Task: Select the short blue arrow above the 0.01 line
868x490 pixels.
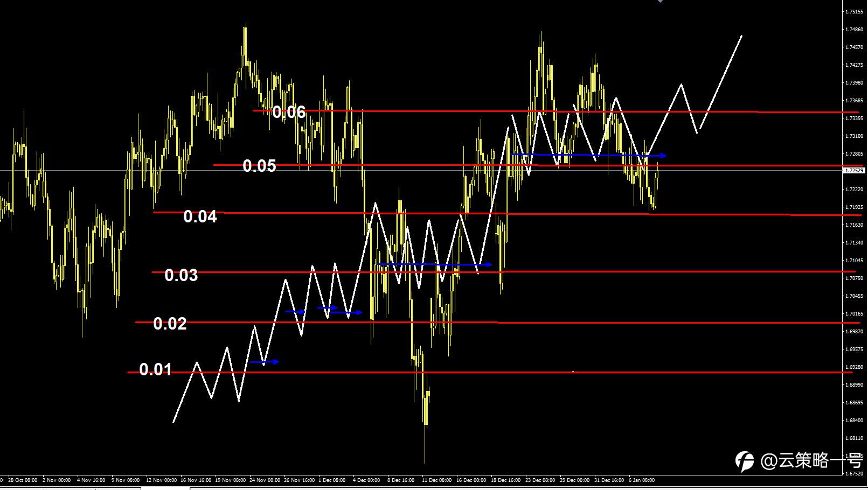Action: pos(265,362)
